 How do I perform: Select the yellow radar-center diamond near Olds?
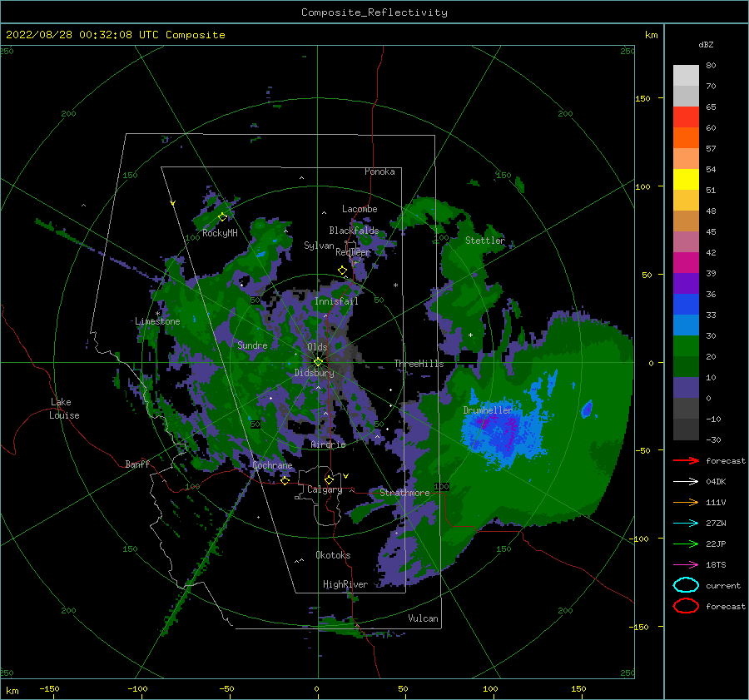pyautogui.click(x=318, y=362)
